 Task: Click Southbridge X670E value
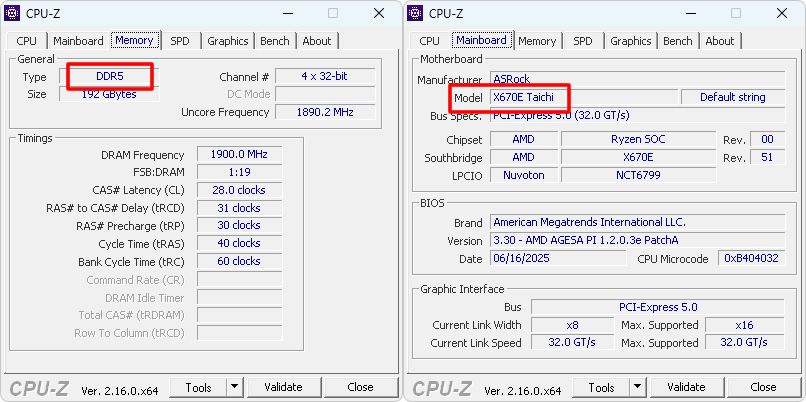point(638,157)
